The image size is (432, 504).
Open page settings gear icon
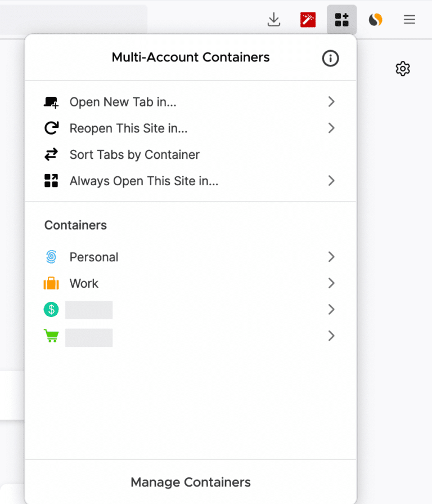(403, 69)
